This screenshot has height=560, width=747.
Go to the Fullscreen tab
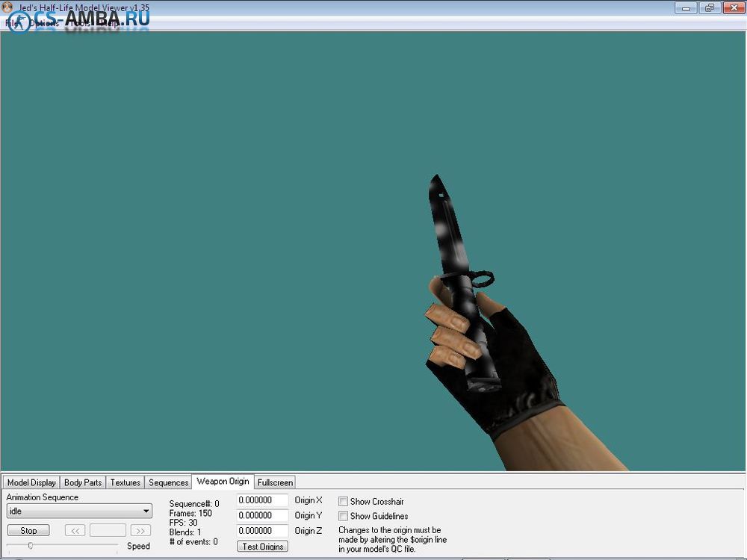point(275,482)
